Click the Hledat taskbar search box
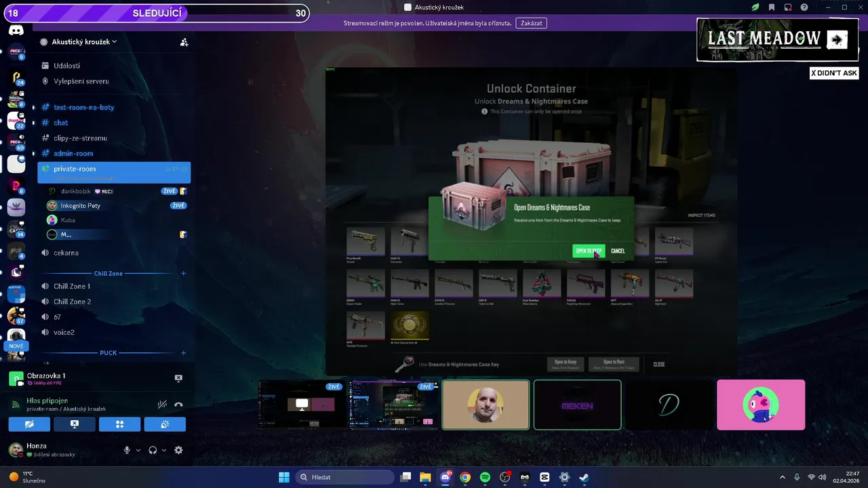Viewport: 868px width, 488px height. pos(345,477)
